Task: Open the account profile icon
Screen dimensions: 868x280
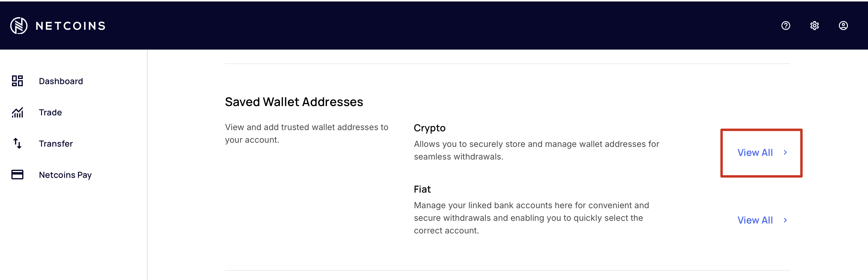Action: point(843,26)
